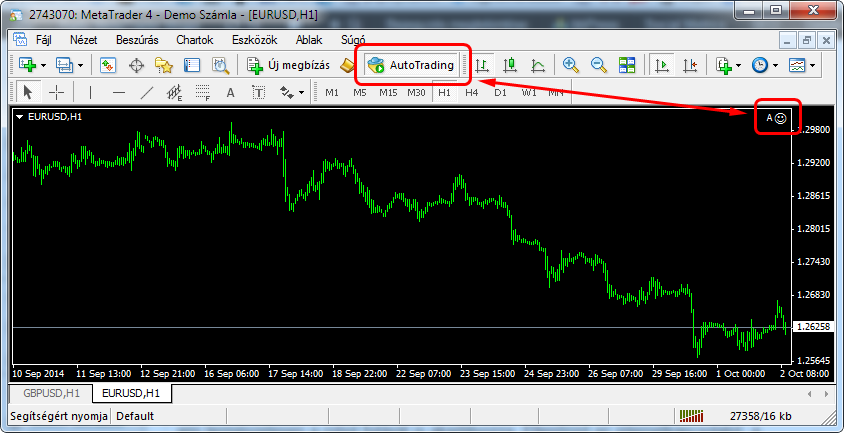The height and width of the screenshot is (433, 844).
Task: Switch chart to candlestick style
Action: 510,66
